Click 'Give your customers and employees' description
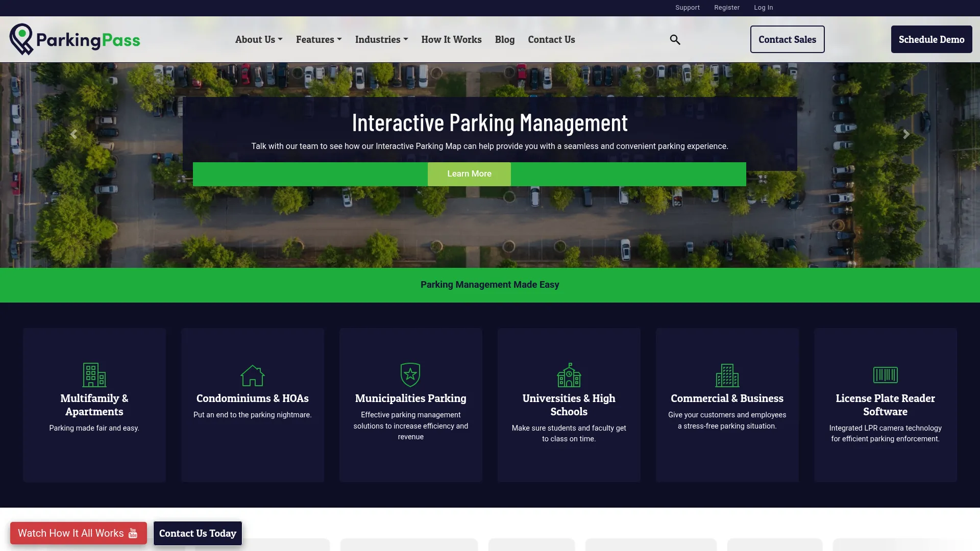The image size is (980, 551). click(x=727, y=420)
